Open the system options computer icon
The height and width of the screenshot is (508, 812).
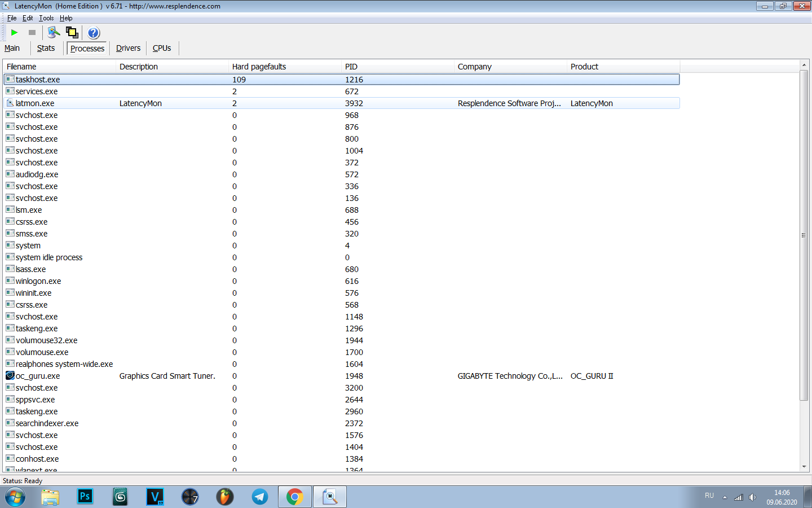pyautogui.click(x=54, y=33)
